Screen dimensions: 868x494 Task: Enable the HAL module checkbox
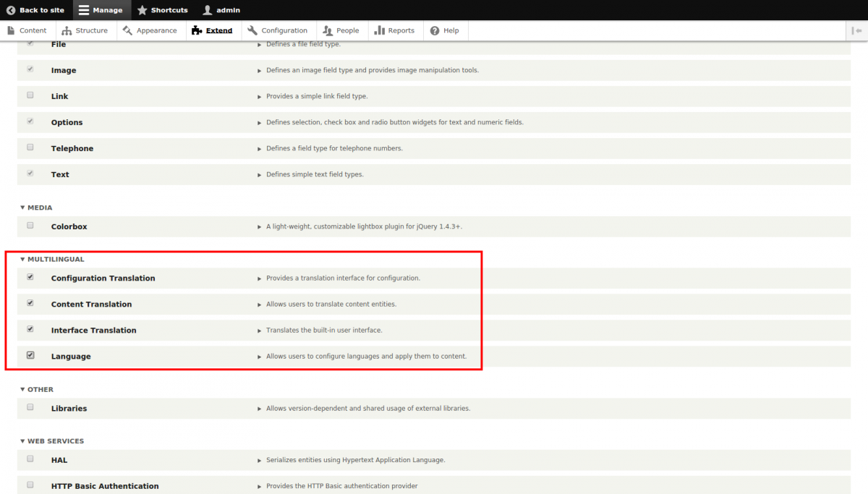click(30, 459)
